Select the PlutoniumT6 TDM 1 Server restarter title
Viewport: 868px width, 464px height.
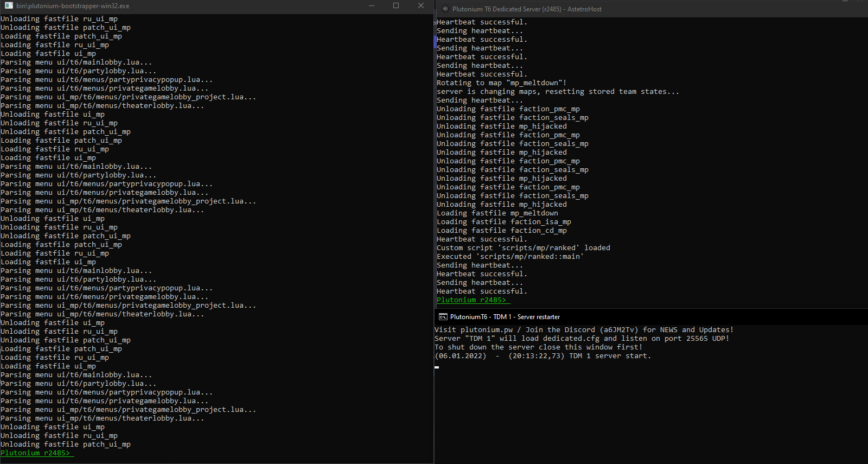coord(505,317)
